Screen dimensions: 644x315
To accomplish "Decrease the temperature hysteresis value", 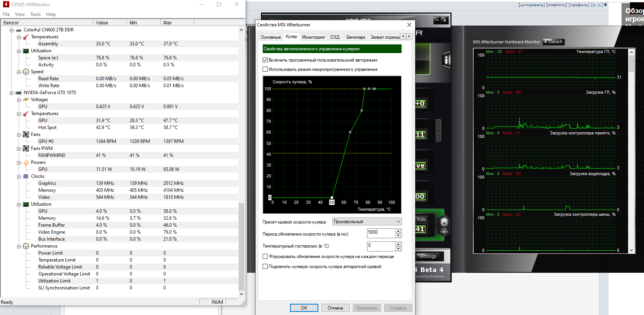I will 398,248.
